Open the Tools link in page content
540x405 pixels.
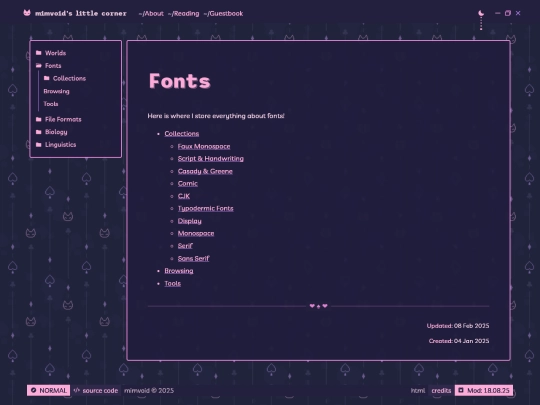173,283
